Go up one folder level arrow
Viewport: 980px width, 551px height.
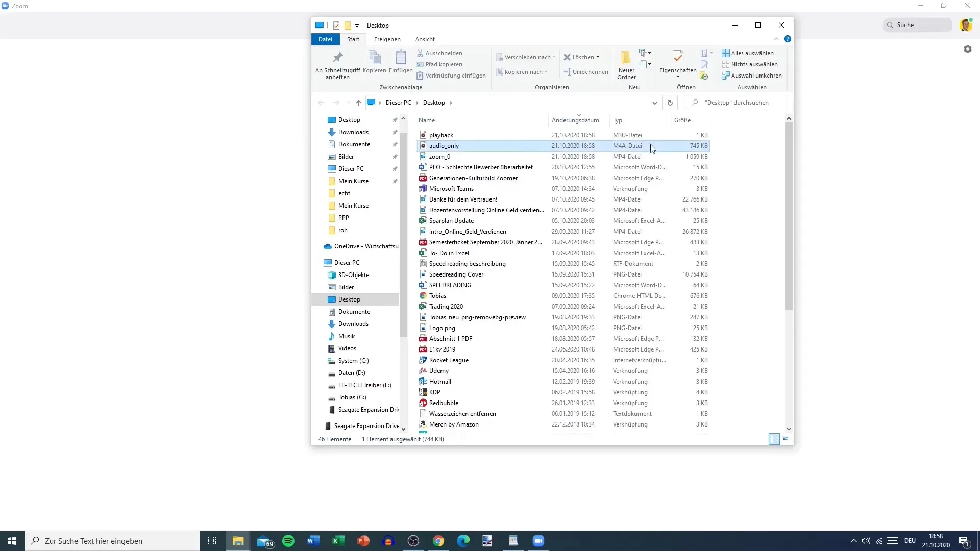coord(359,103)
